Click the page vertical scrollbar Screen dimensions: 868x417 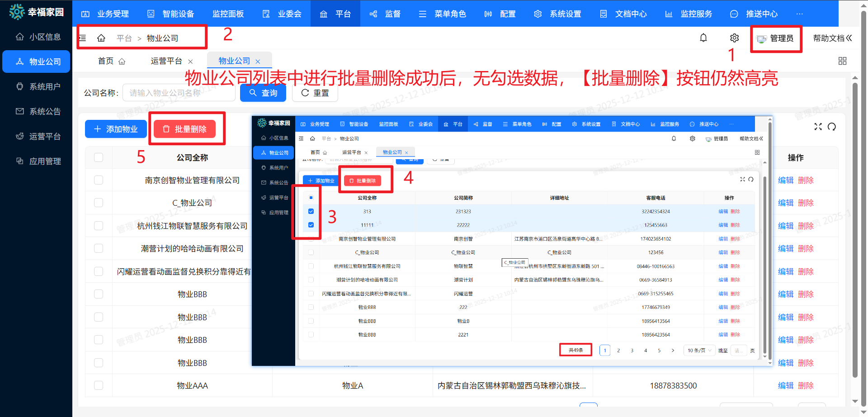pyautogui.click(x=855, y=226)
